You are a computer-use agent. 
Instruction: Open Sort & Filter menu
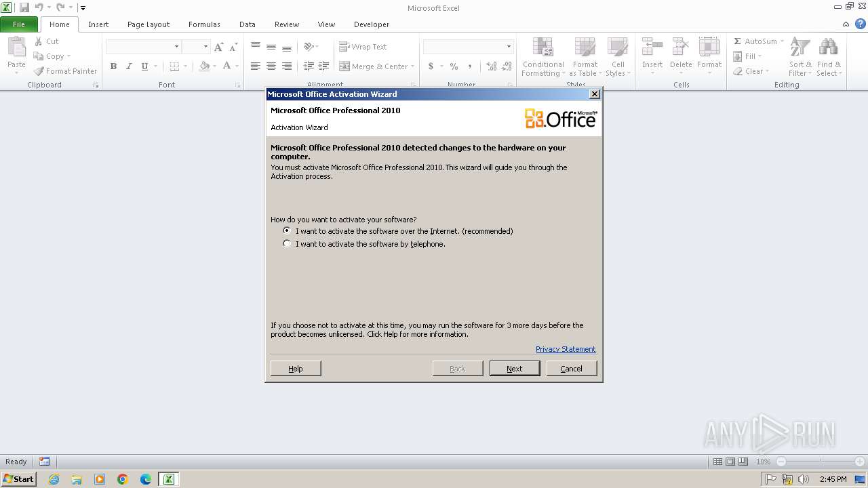point(800,57)
